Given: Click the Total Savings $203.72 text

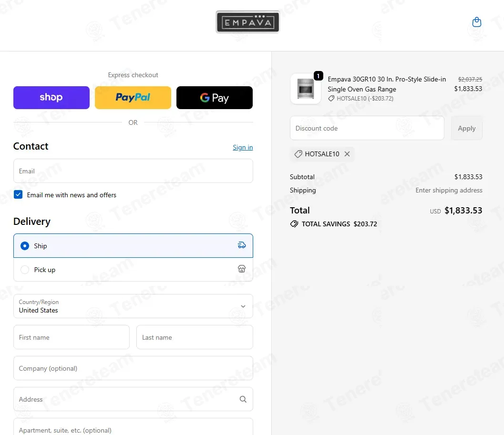Looking at the screenshot, I should point(339,224).
